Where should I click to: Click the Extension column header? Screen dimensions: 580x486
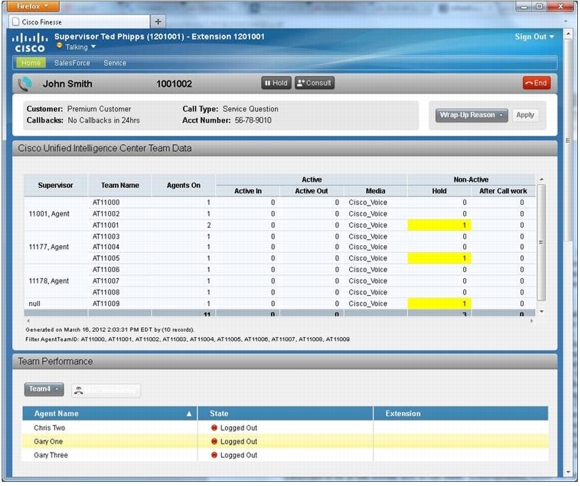[x=461, y=414]
